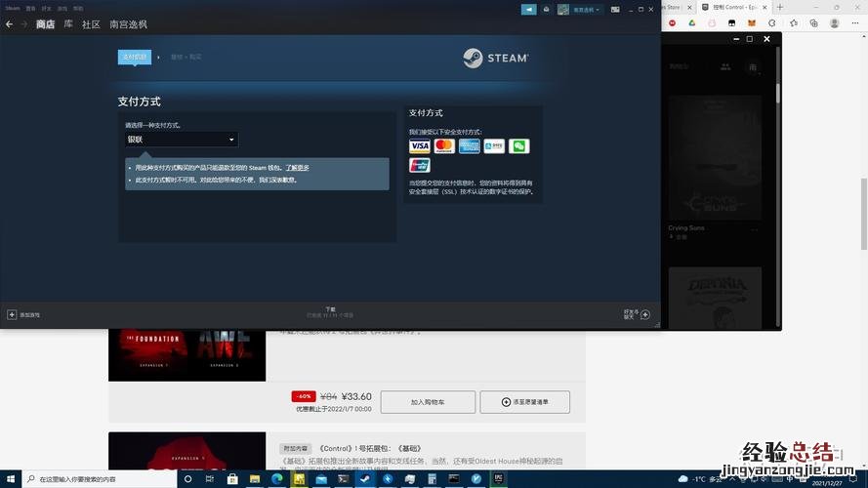868x488 pixels.
Task: Open the 银联 payment method dropdown
Action: [x=181, y=140]
